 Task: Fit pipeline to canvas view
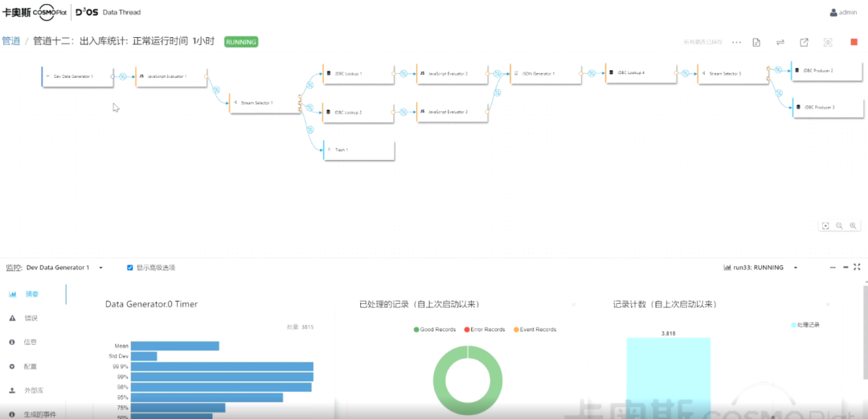tap(825, 226)
